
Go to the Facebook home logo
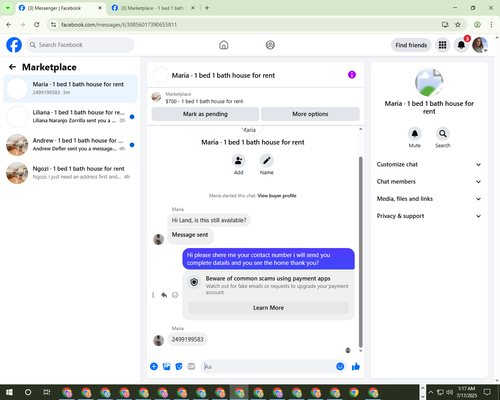(x=14, y=45)
